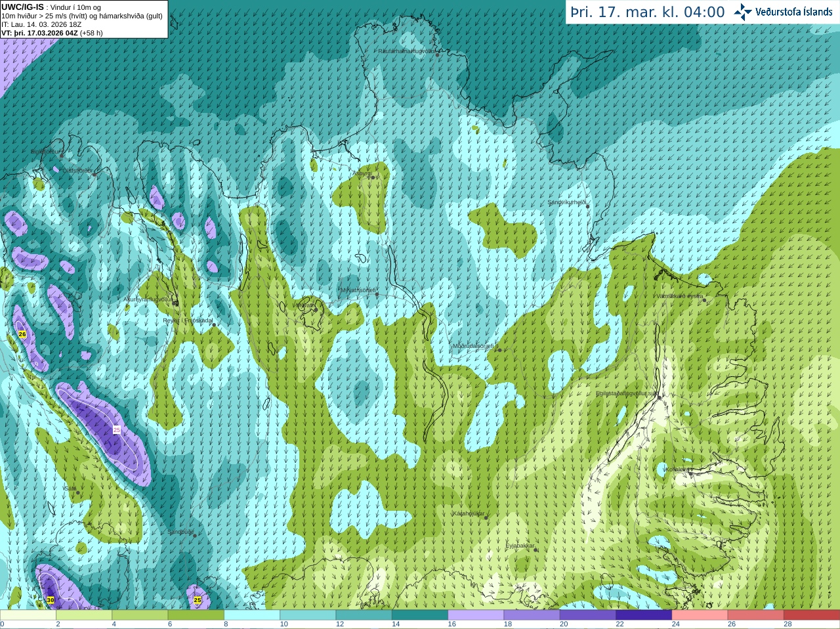Click the Kollaleira station label
840x629 pixels.
point(677,469)
